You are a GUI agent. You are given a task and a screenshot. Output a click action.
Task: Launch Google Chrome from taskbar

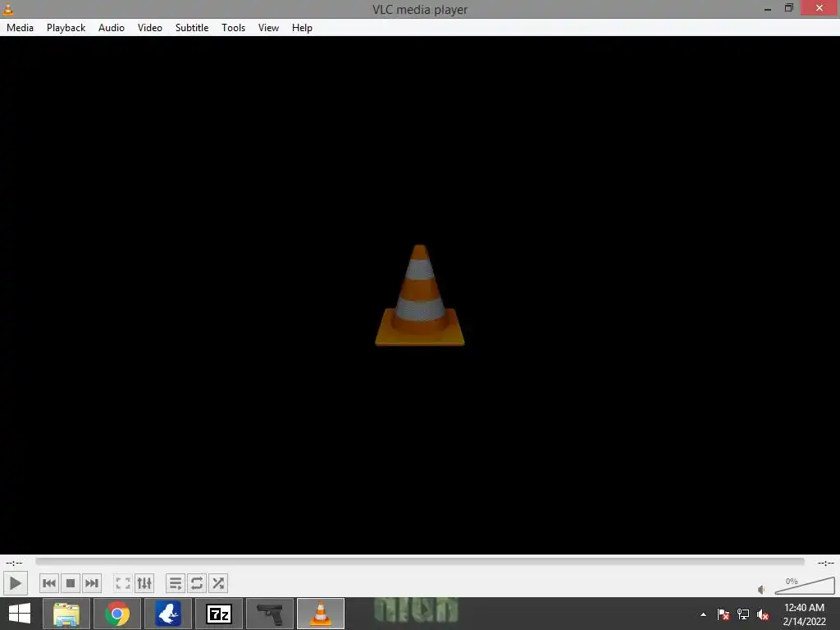117,614
